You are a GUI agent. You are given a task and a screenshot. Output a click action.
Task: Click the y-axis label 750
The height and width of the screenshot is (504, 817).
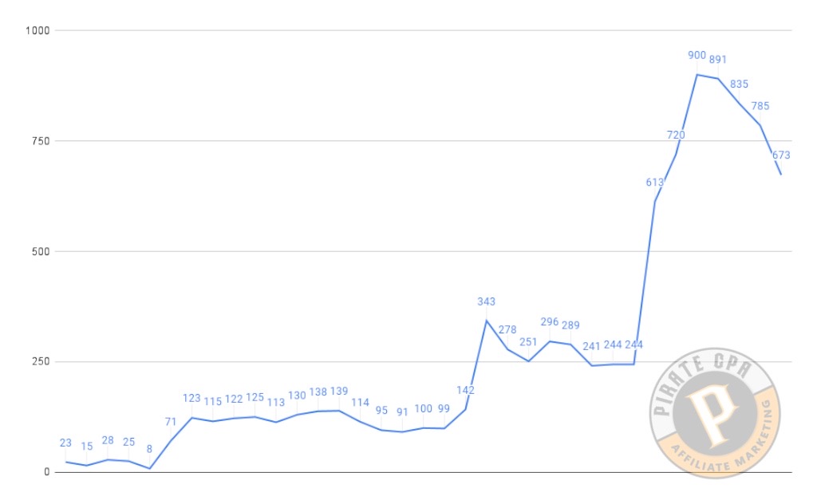click(x=41, y=141)
